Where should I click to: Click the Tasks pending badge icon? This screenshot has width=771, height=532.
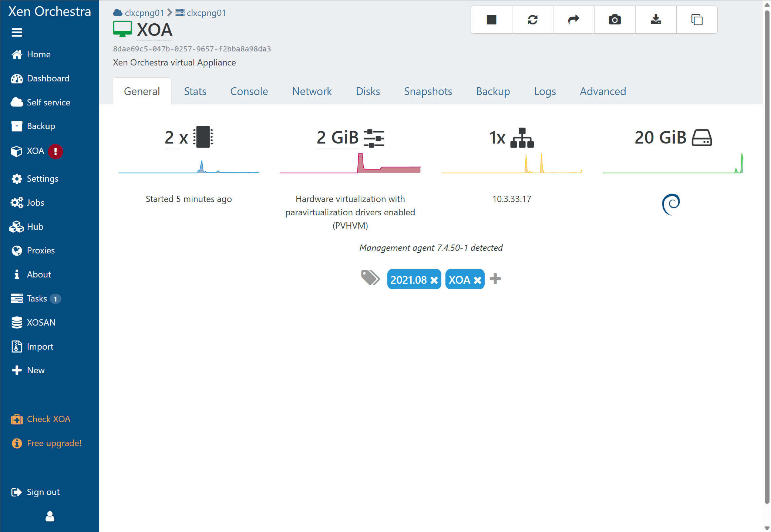[56, 299]
